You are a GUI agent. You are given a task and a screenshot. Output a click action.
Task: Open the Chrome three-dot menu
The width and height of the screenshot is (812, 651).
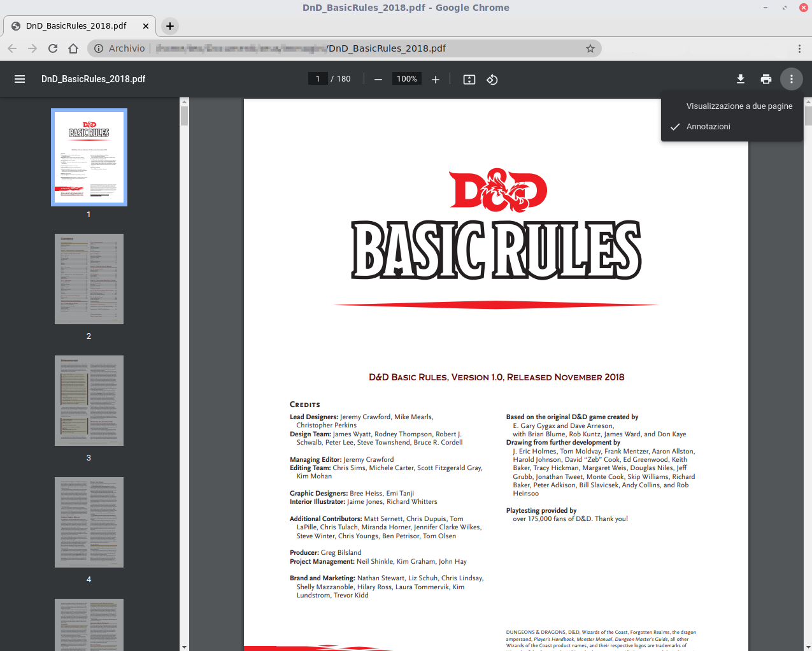[799, 48]
